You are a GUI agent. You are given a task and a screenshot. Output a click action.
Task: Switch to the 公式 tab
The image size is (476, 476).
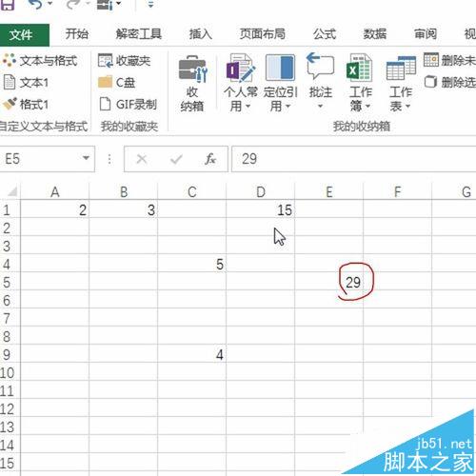[x=325, y=33]
